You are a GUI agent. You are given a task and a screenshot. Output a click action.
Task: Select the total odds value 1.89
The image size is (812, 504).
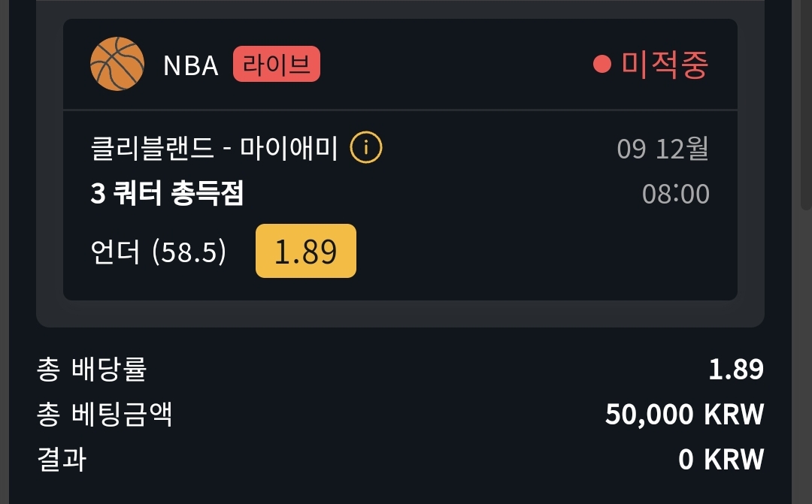tap(736, 370)
